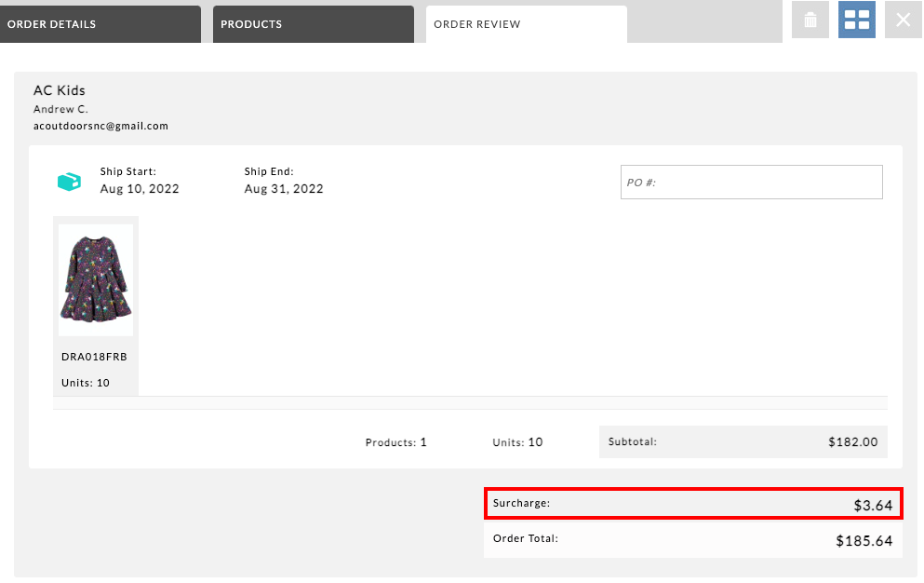The image size is (924, 583).
Task: Select product code DRA018FRB
Action: pos(94,357)
